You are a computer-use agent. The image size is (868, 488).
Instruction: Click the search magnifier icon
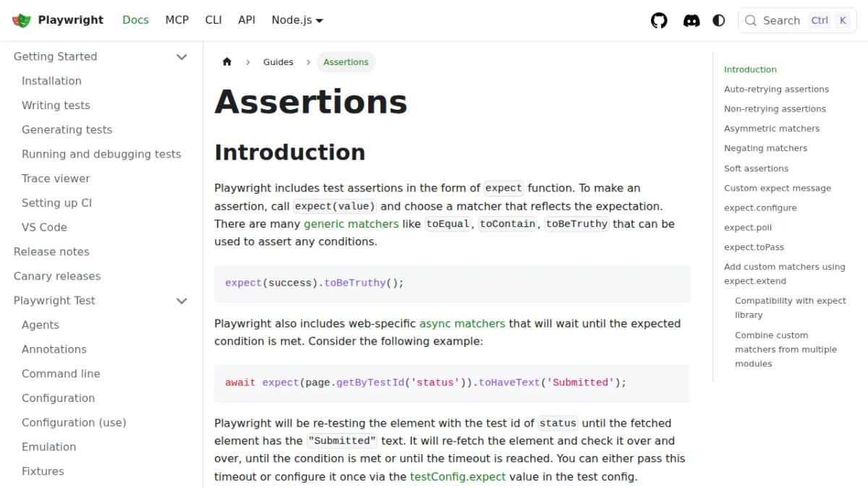coord(751,20)
